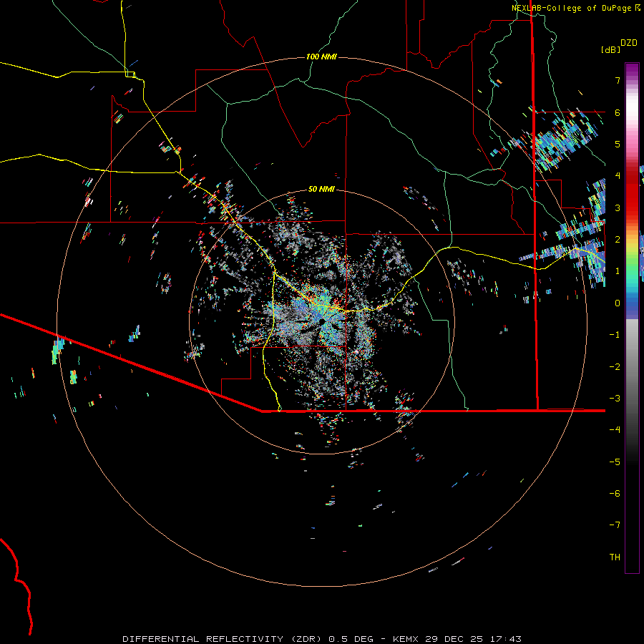Click the -7 dB scale label
Viewport: 644px width, 644px height.
pos(615,525)
